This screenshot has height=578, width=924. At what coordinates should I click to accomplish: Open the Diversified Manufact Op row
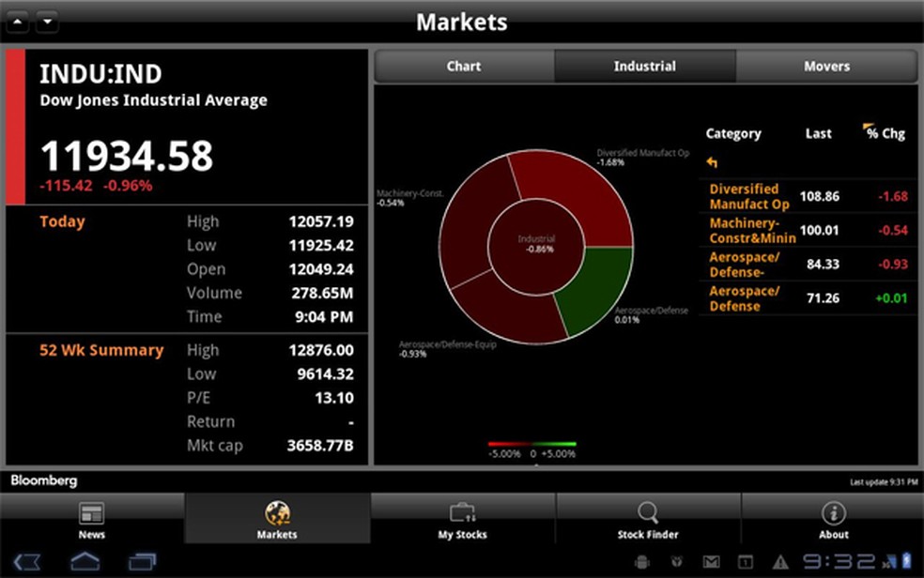[808, 196]
